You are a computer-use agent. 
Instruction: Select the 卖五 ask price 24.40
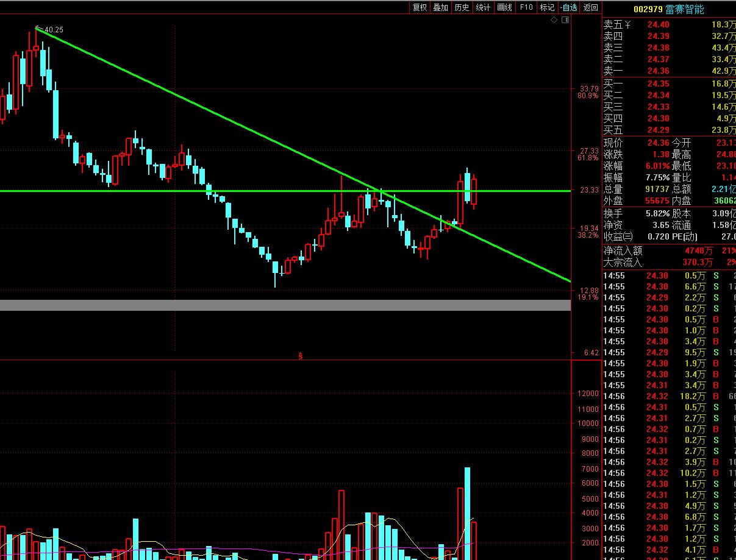[x=658, y=25]
